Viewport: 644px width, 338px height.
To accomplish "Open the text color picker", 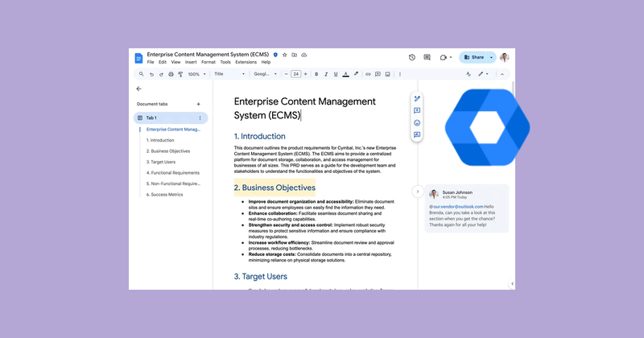I will (346, 74).
